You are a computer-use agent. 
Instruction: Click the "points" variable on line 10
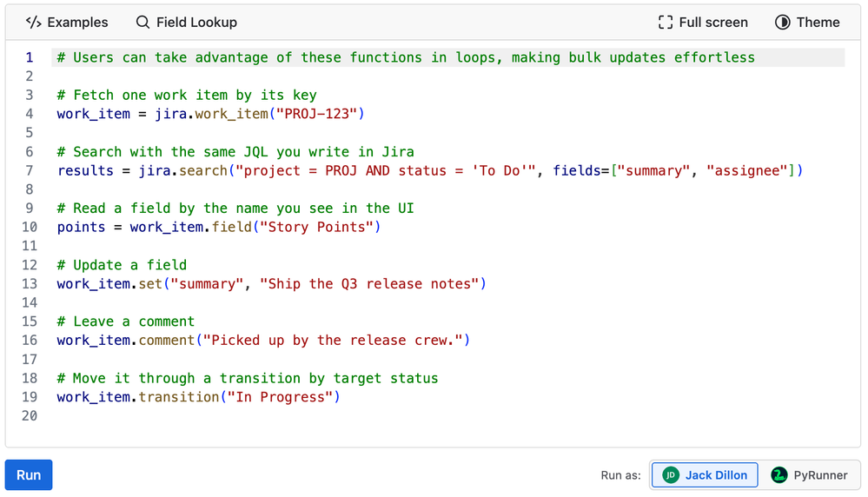click(81, 227)
